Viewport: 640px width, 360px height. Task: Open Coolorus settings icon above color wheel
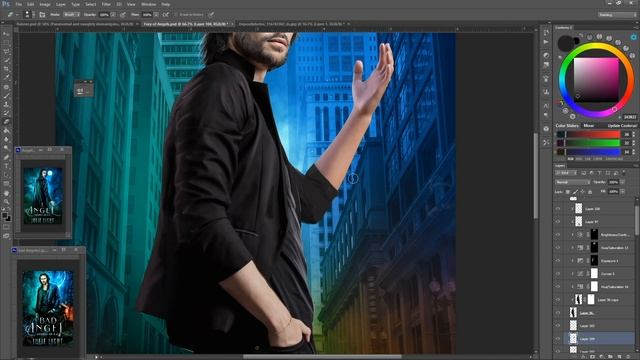[633, 37]
